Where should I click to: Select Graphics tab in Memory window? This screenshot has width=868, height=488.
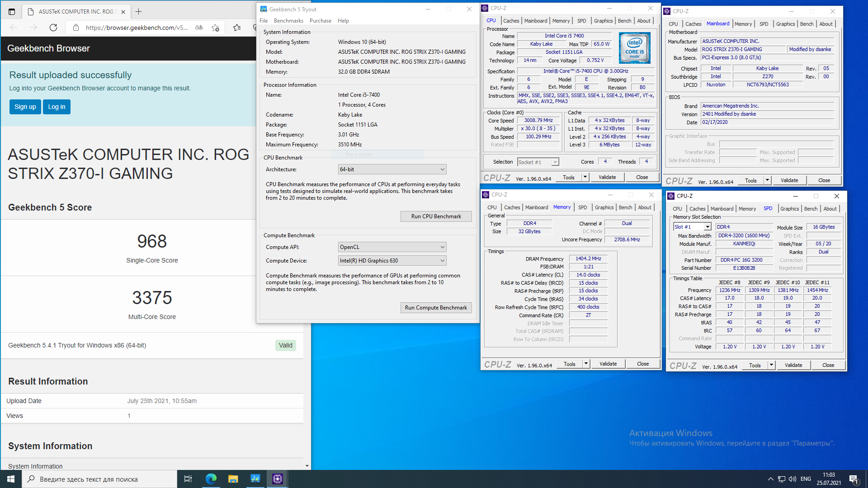604,207
